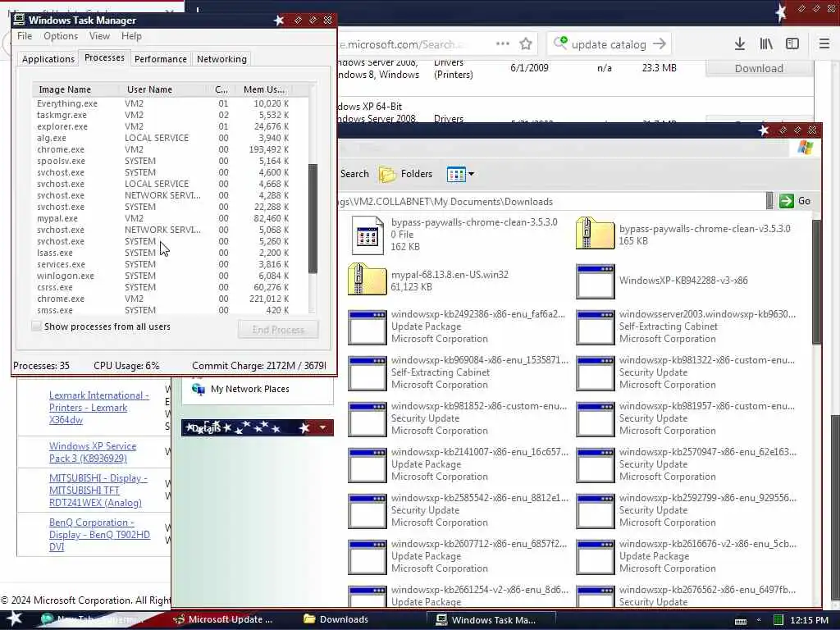Switch to Microsoft Update taskbar button
Viewport: 840px width, 630px height.
point(223,619)
